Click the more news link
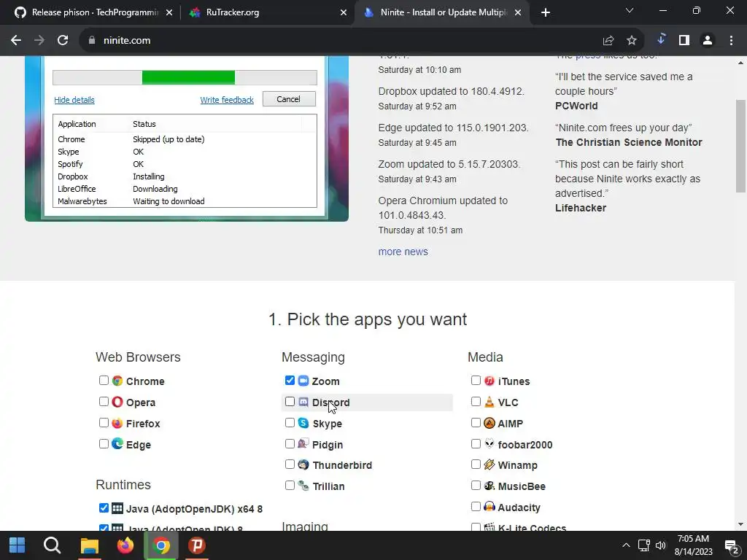This screenshot has width=747, height=560. (x=403, y=252)
